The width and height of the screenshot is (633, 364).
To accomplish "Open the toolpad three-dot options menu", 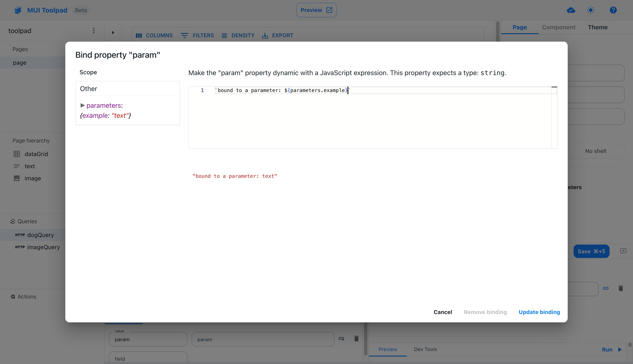I will click(x=94, y=31).
